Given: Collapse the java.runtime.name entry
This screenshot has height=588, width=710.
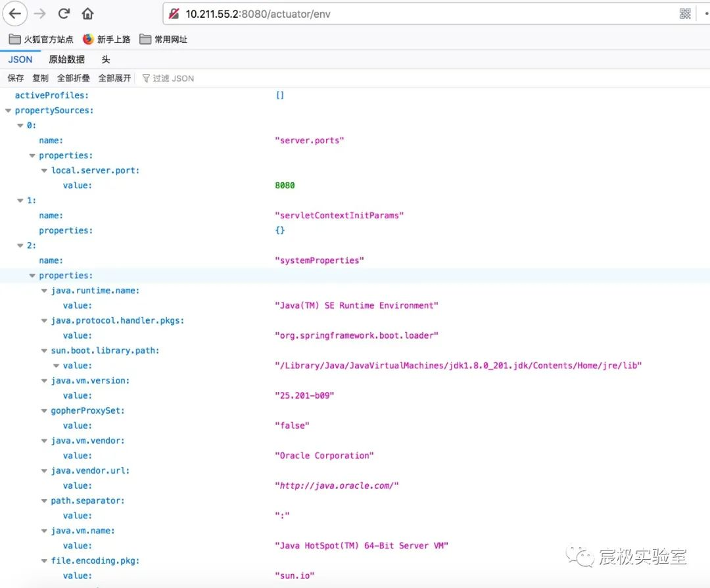Looking at the screenshot, I should click(x=43, y=290).
